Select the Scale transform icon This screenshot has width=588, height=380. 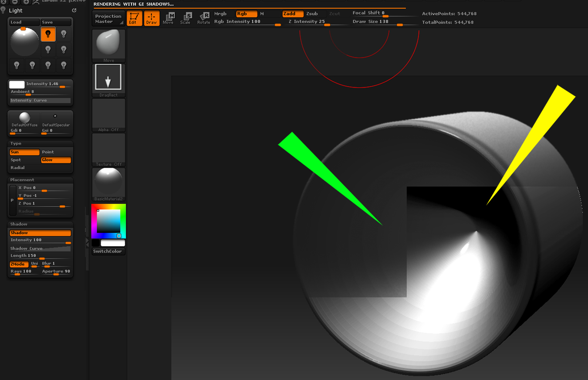click(186, 18)
